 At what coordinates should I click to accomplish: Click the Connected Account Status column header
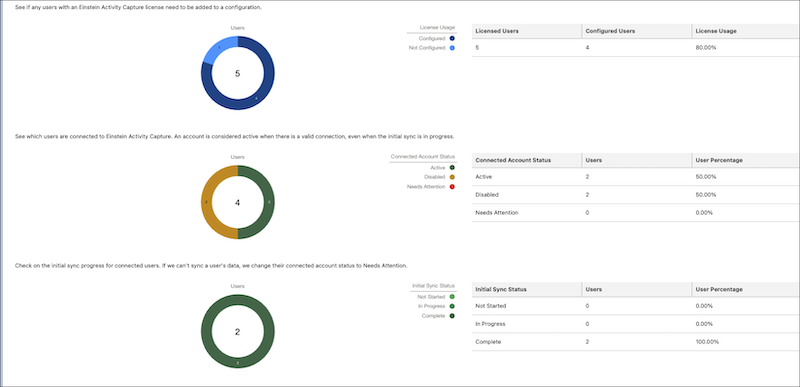(x=527, y=160)
